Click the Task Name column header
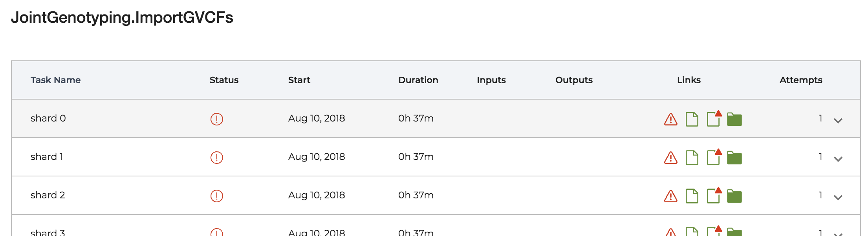This screenshot has height=236, width=868. [55, 80]
